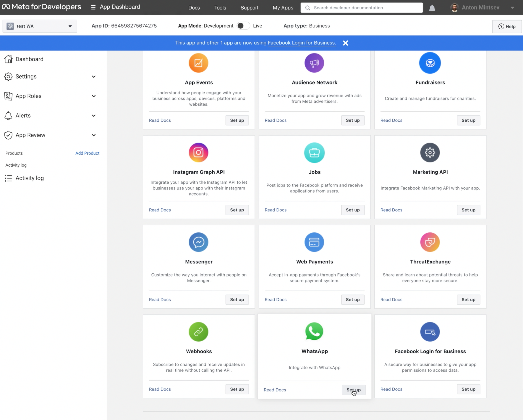The image size is (523, 420).
Task: Dismiss the blue banner with X
Action: coord(345,43)
